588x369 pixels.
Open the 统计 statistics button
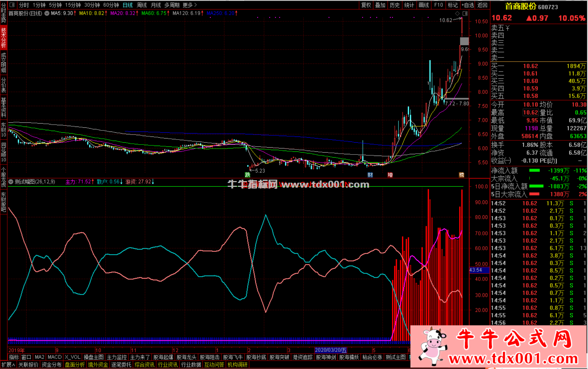click(x=409, y=5)
